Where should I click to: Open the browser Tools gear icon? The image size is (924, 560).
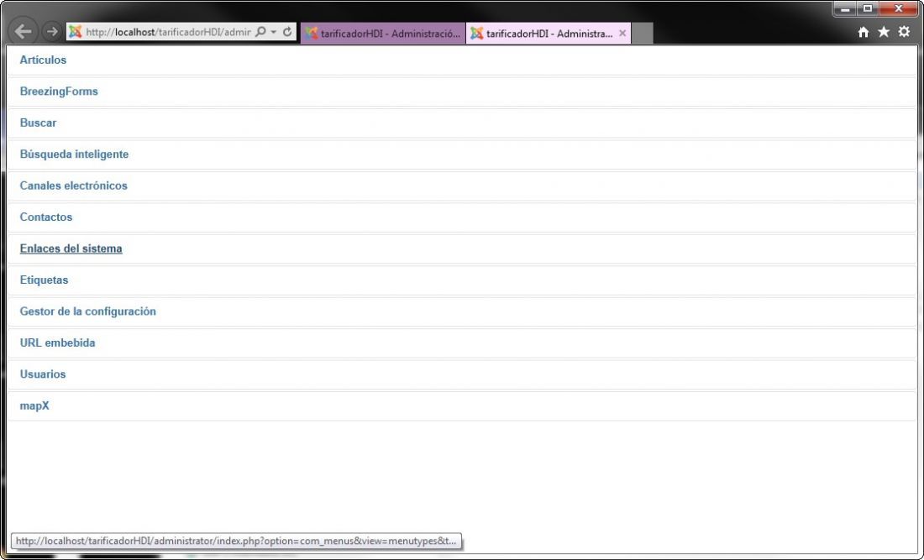[904, 32]
